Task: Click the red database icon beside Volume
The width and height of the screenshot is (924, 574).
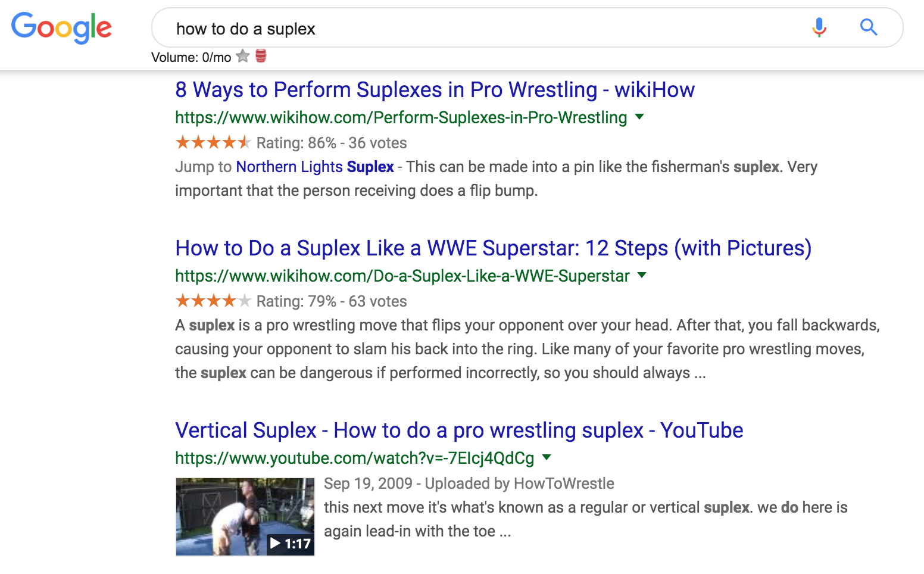Action: click(261, 56)
